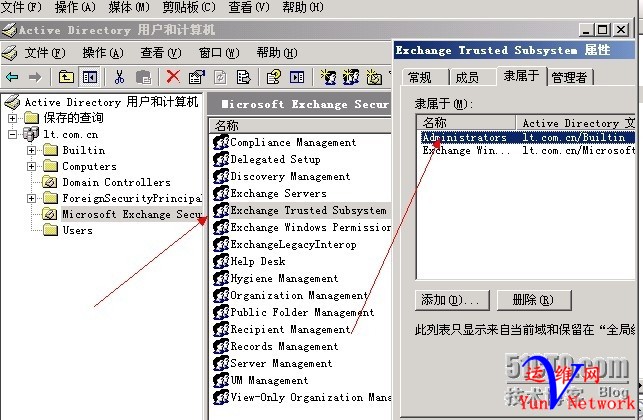
Task: Click the Back arrow toolbar icon
Action: [12, 77]
